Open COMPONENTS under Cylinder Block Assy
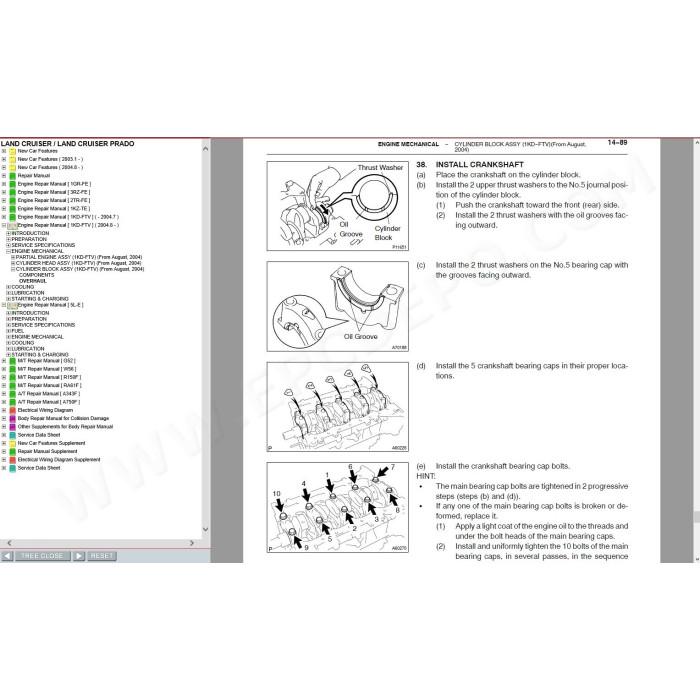Image resolution: width=700 pixels, height=700 pixels. click(36, 275)
